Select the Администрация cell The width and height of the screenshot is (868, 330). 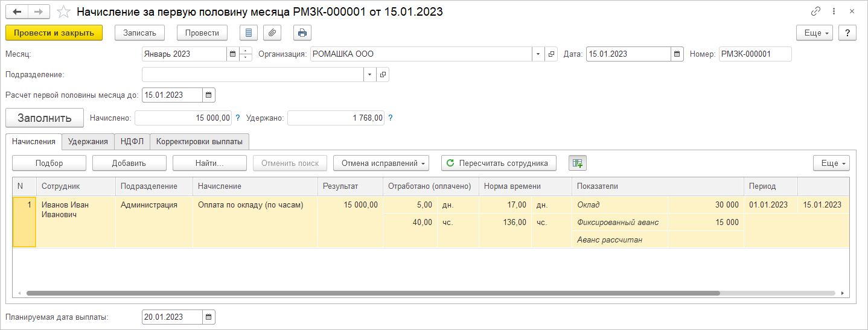point(153,221)
